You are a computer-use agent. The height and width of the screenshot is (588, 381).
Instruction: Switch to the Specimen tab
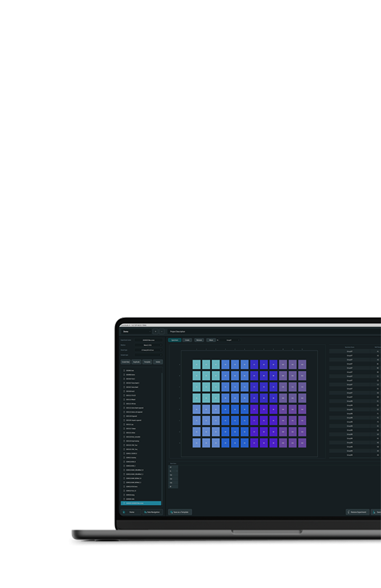pos(175,340)
